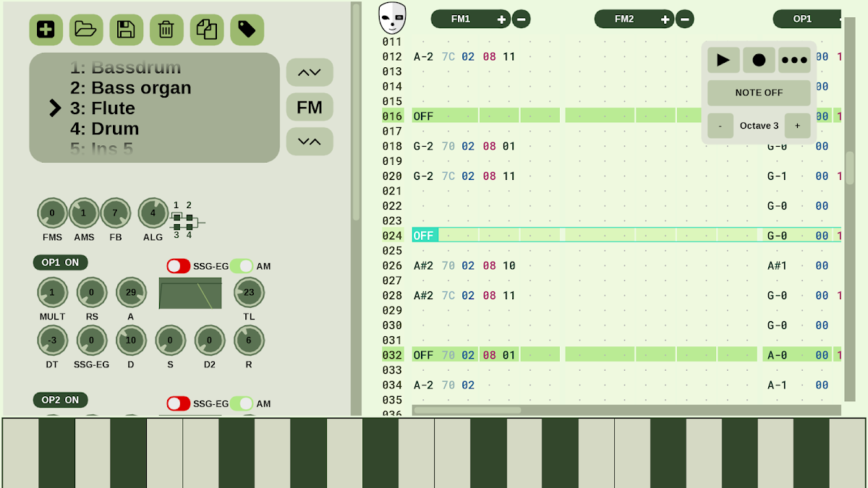The height and width of the screenshot is (488, 868).
Task: Click the NOTE OFF button
Action: point(759,93)
